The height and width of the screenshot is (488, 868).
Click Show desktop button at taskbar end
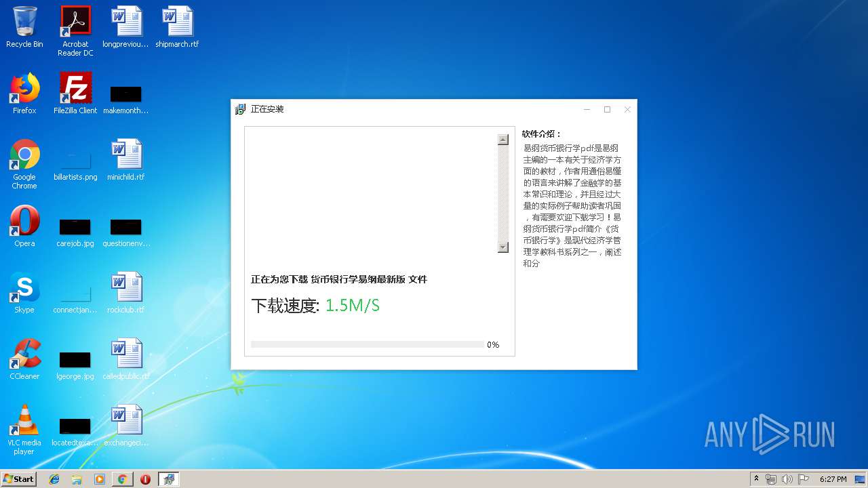pyautogui.click(x=861, y=479)
